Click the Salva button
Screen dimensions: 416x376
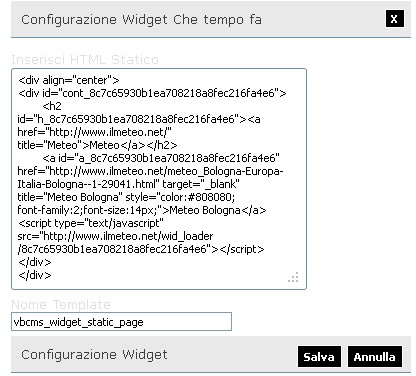pyautogui.click(x=319, y=356)
